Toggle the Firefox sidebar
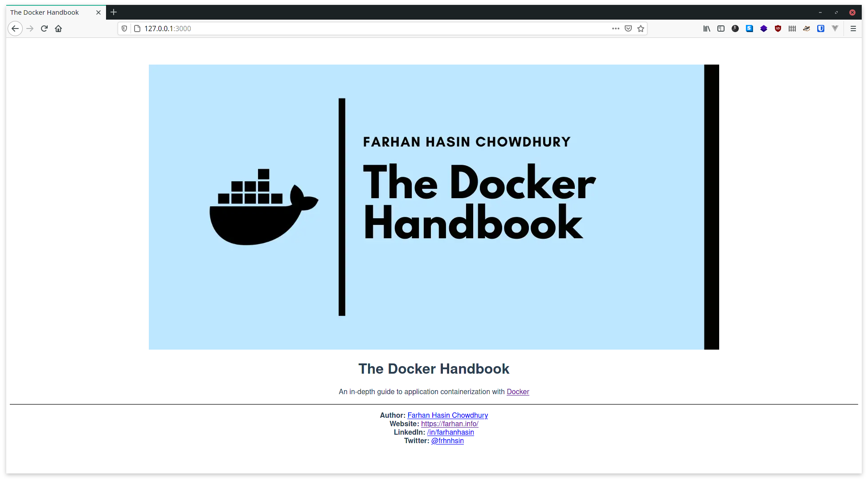The width and height of the screenshot is (868, 481). (x=721, y=29)
